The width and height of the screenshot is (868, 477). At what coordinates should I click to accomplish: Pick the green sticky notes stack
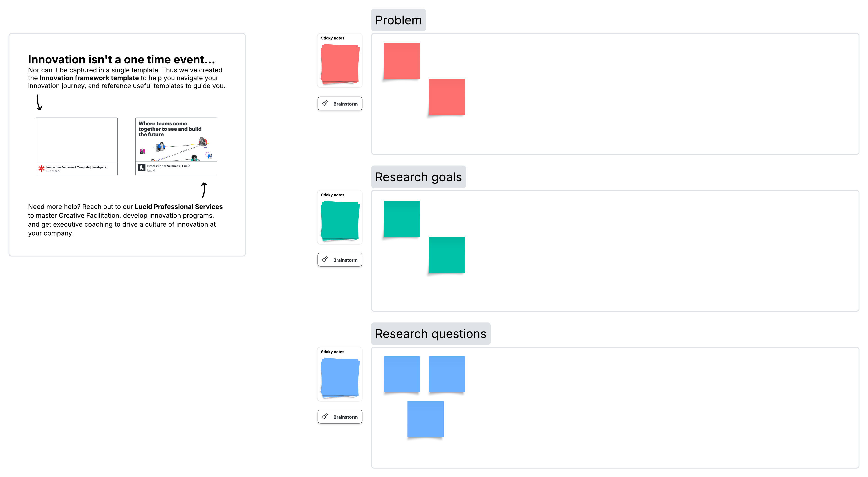(x=340, y=221)
